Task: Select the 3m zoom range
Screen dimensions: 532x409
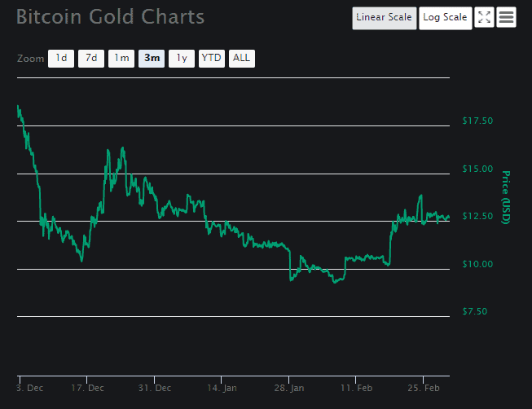Action: coord(152,59)
